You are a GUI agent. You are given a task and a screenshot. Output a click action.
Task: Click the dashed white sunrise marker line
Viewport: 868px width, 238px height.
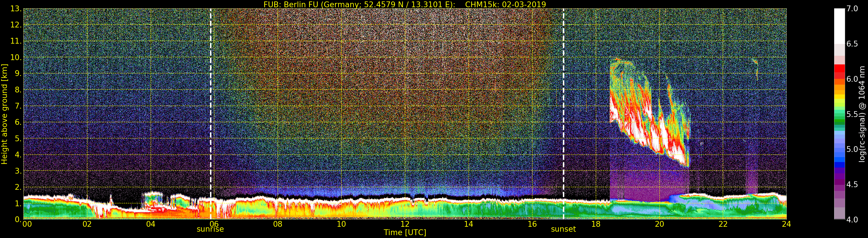click(x=211, y=114)
